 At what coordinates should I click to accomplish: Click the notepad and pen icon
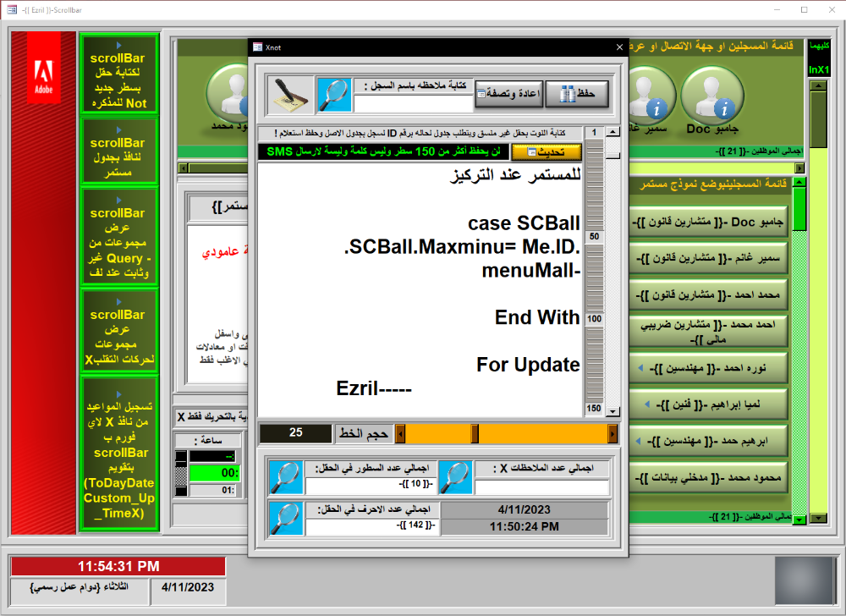click(290, 96)
